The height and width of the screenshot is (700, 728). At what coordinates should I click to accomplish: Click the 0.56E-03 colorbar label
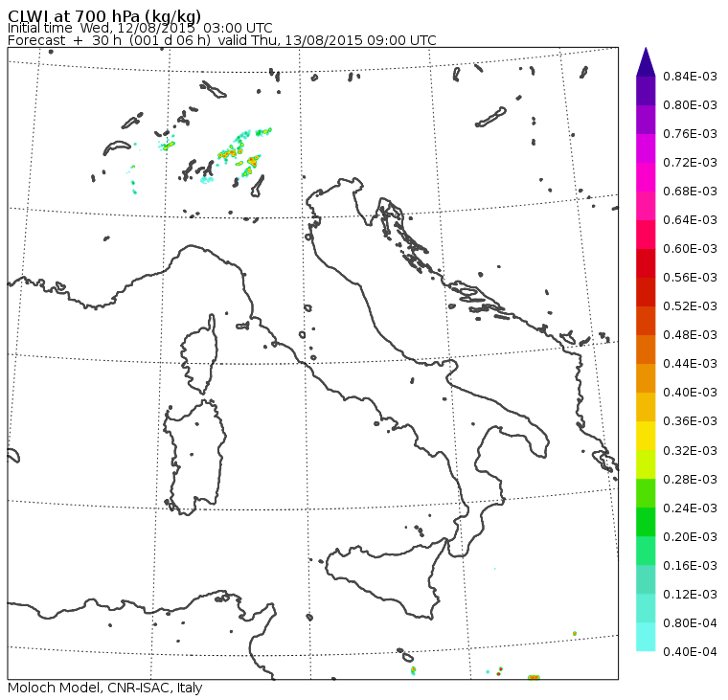(x=690, y=278)
